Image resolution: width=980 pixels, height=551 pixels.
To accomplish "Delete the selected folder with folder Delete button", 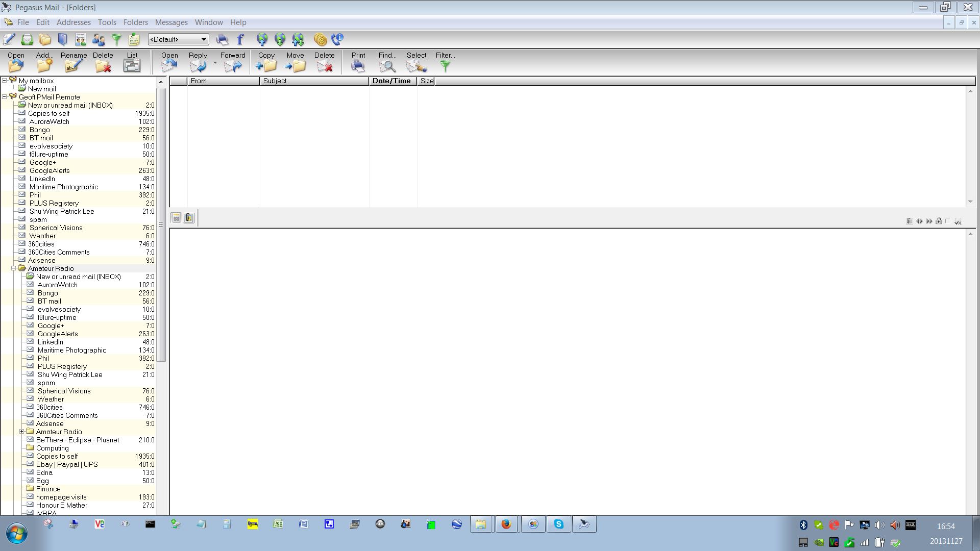I will 103,62.
